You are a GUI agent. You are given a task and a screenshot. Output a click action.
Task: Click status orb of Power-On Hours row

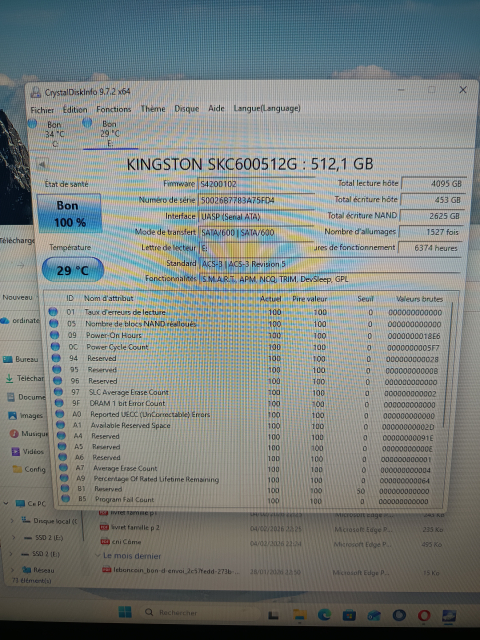pos(55,335)
